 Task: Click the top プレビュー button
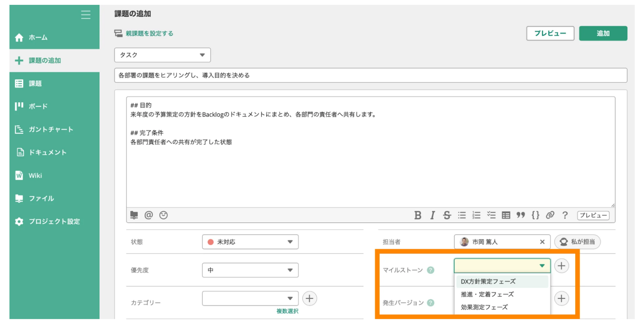[x=550, y=33]
